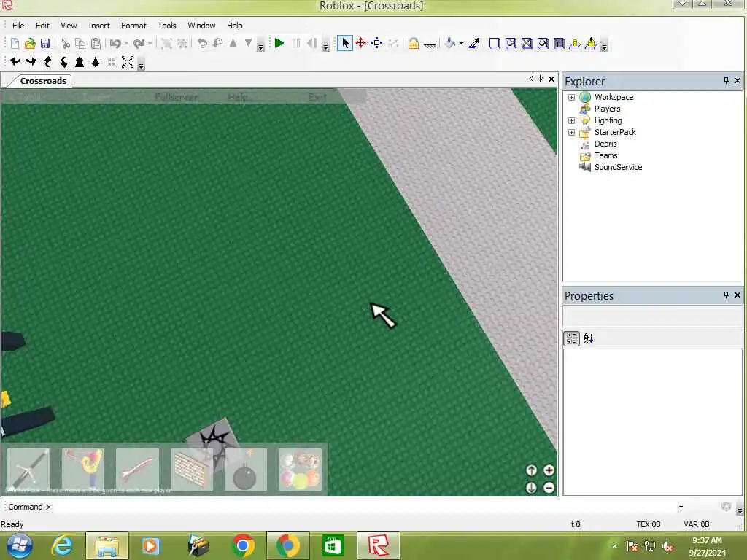
Task: Save the place with the floppy icon
Action: tap(45, 43)
